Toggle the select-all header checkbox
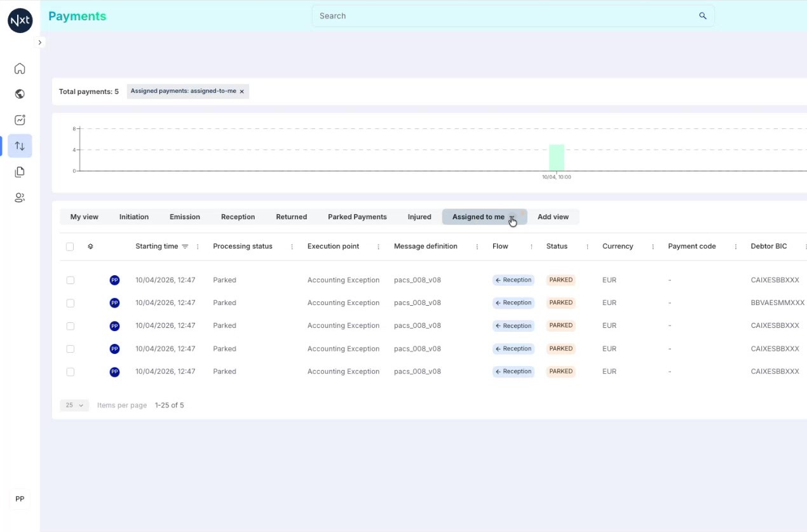The image size is (807, 532). tap(70, 247)
